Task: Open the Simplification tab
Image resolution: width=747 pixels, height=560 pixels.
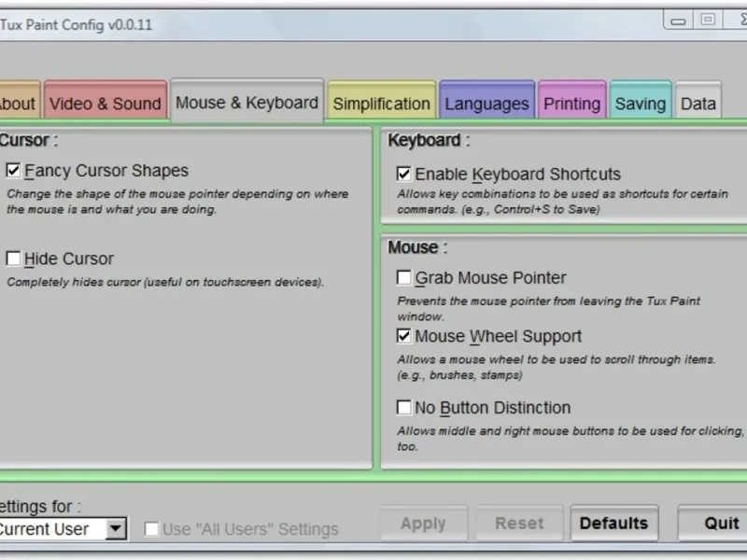Action: (382, 101)
